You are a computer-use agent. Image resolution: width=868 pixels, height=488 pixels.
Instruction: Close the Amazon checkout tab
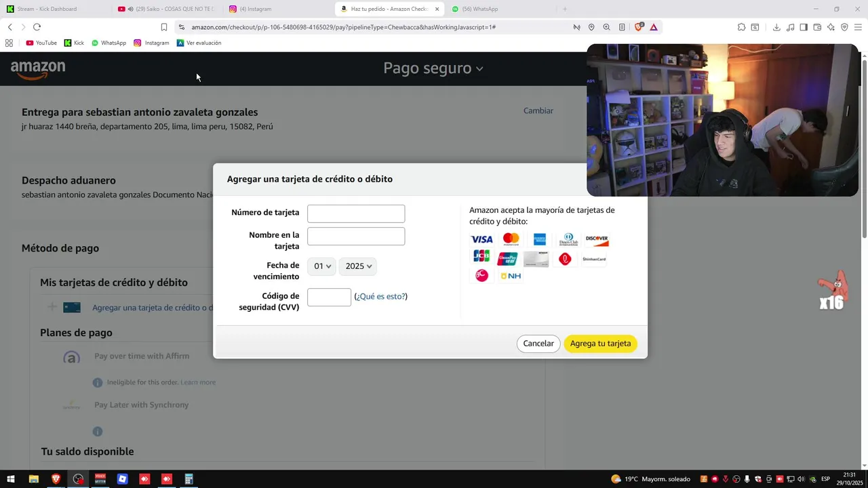click(437, 9)
